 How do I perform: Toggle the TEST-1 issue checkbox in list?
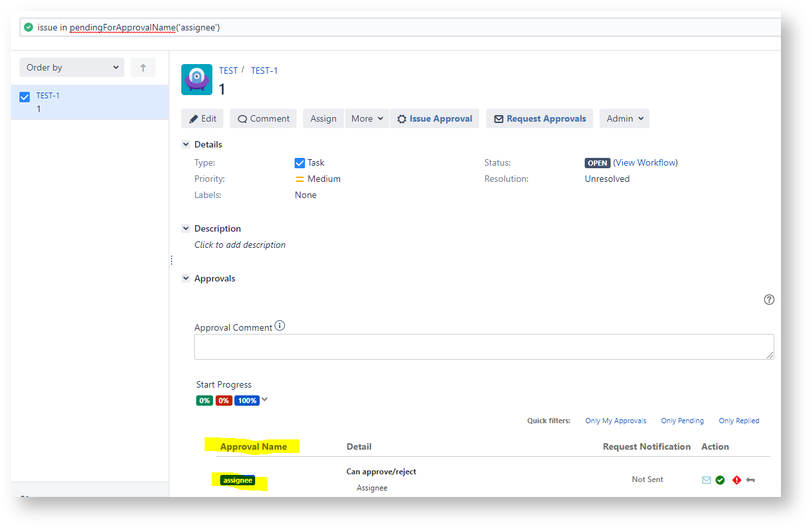25,97
